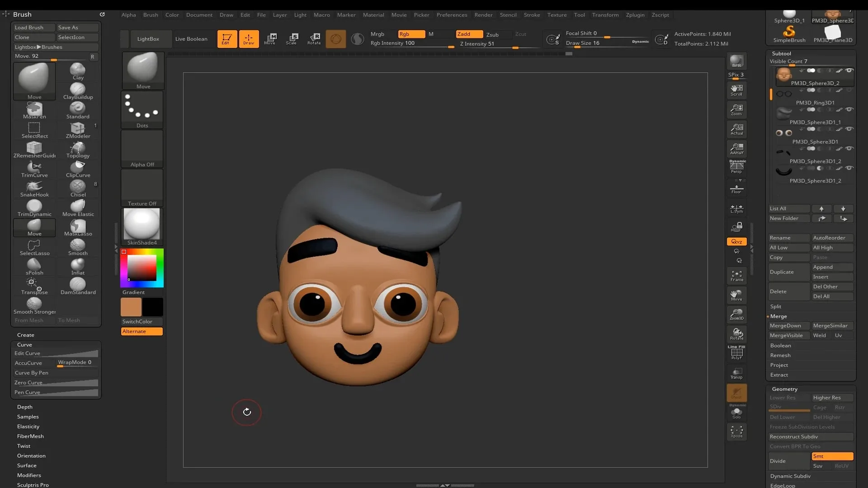This screenshot has width=868, height=488.
Task: Open the Alpha menu tab
Action: point(127,14)
